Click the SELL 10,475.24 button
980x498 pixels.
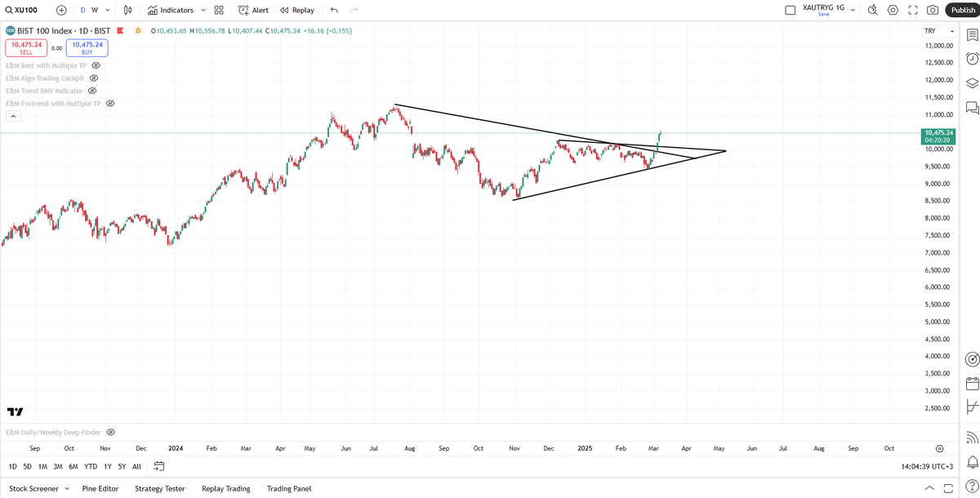click(x=26, y=47)
